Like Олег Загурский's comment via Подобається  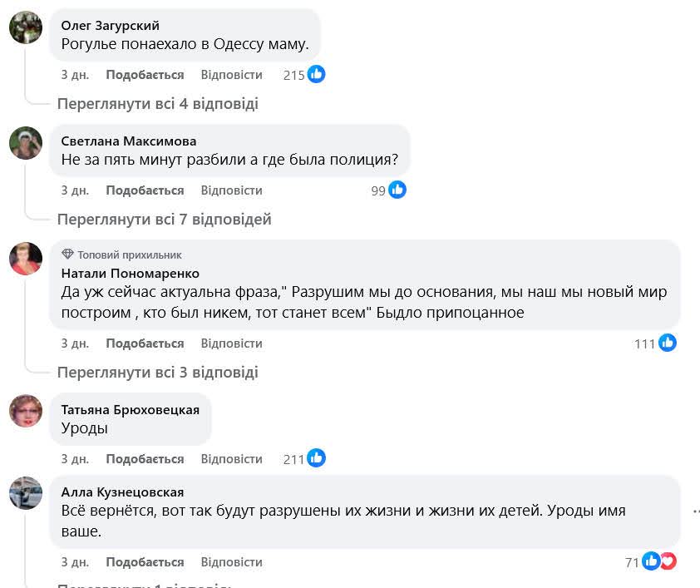[145, 75]
